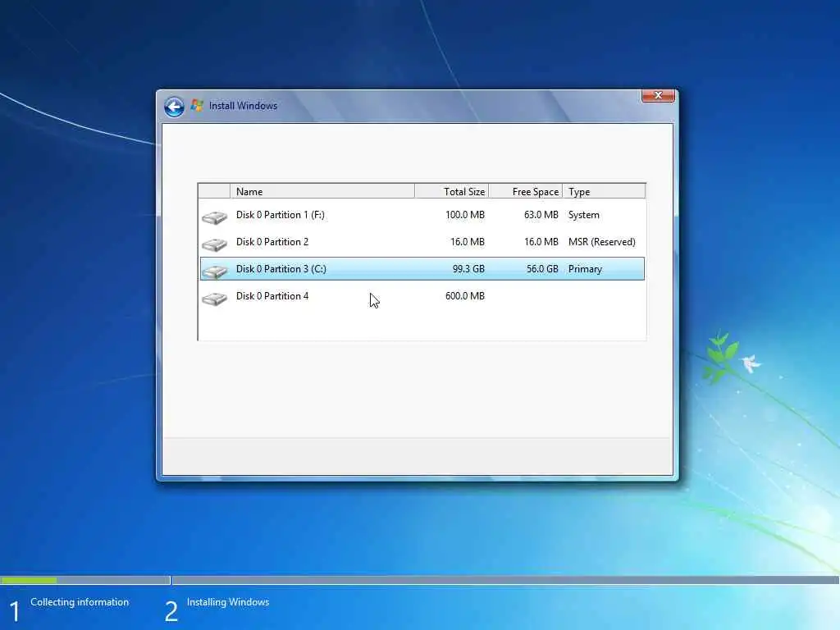Click the Primary type cell

pyautogui.click(x=585, y=269)
